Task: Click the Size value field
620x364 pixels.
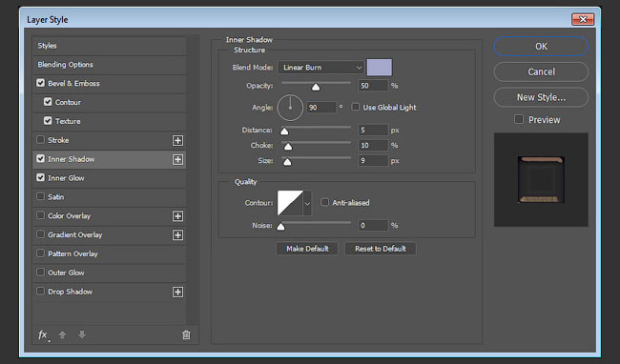Action: pos(373,161)
